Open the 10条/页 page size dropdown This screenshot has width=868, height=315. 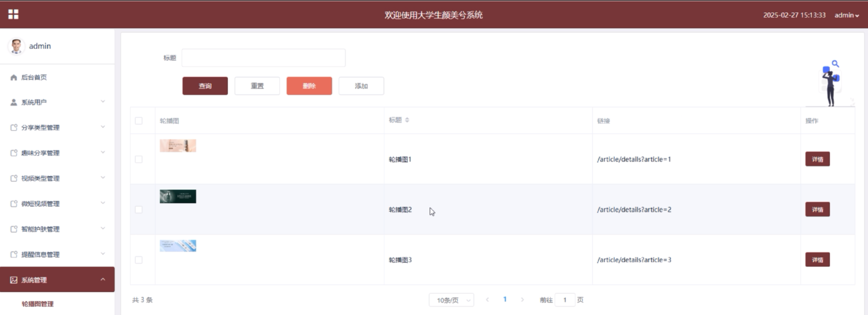point(451,300)
